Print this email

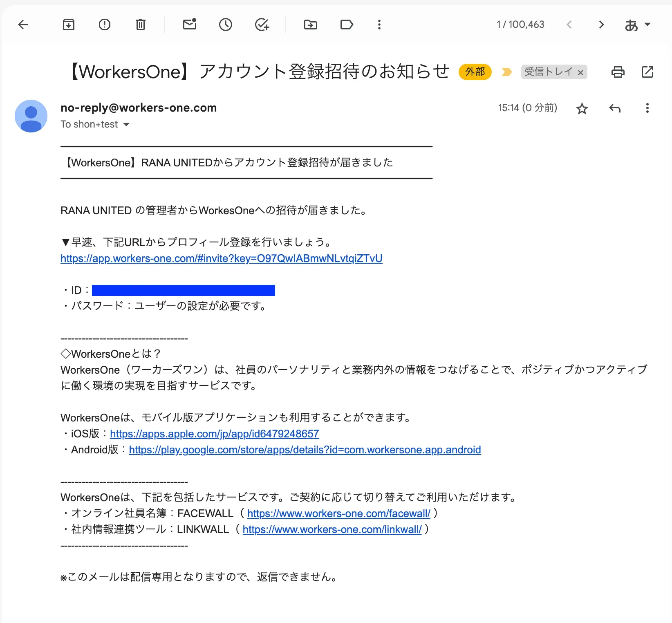(x=618, y=72)
